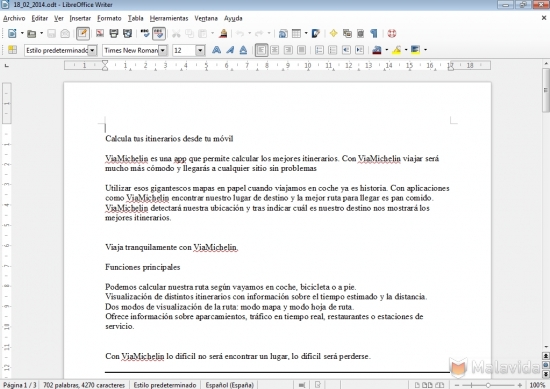Open the Background Color dropdown arrow
Image resolution: width=550 pixels, height=389 pixels.
425,50
